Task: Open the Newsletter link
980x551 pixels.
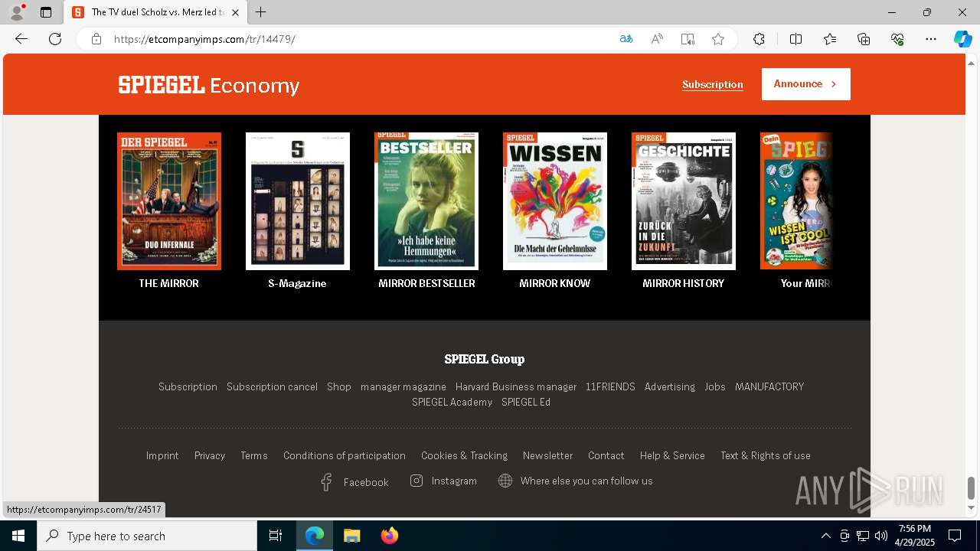Action: (547, 455)
